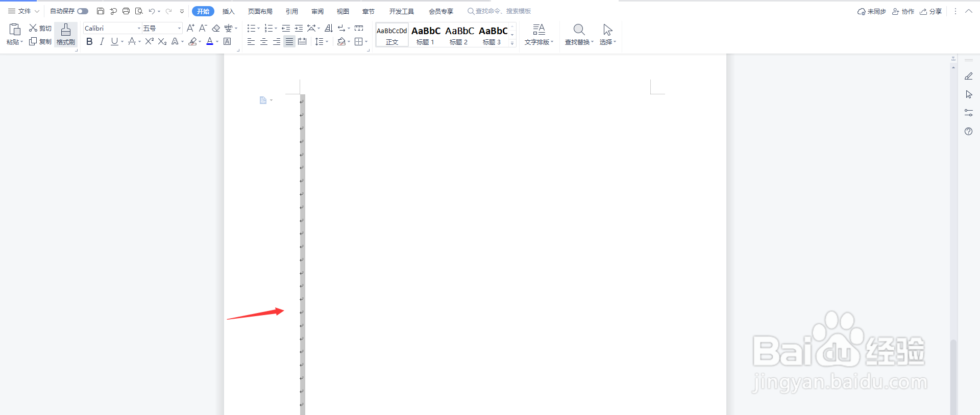Collapse the ribbon with chevron
This screenshot has width=980, height=415.
[968, 11]
